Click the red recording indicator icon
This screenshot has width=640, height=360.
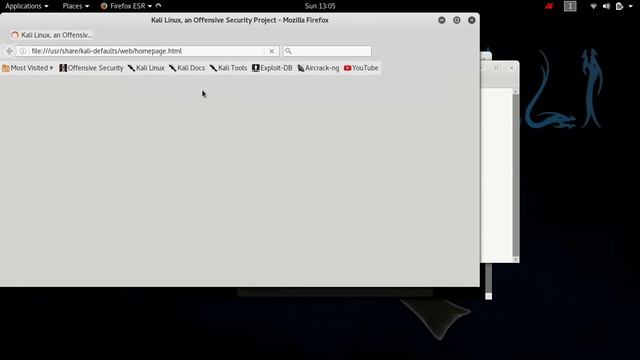click(549, 6)
